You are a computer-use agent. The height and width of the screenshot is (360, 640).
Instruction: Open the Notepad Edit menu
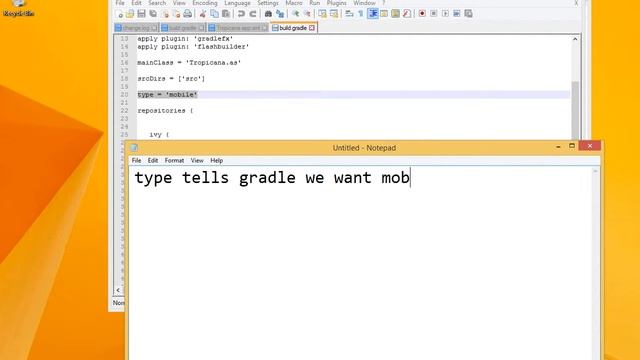click(x=153, y=160)
